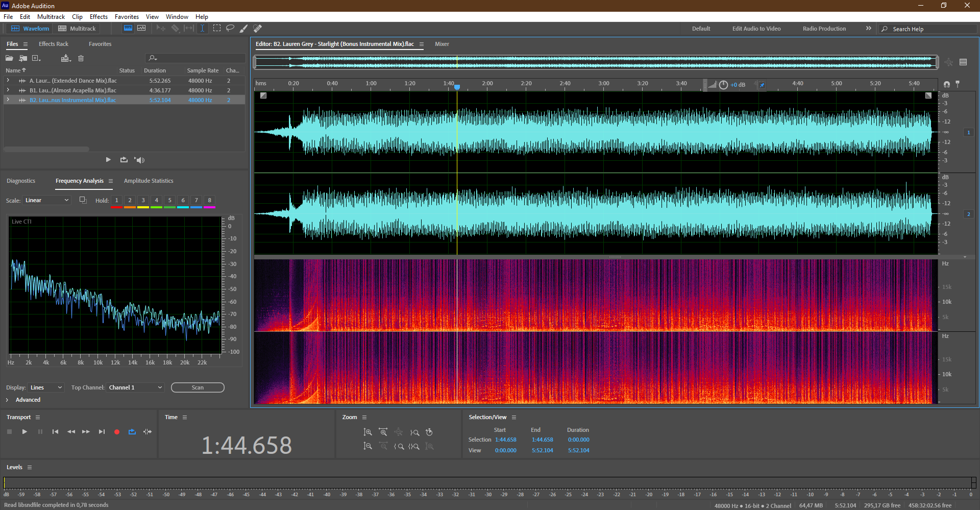The width and height of the screenshot is (980, 510).
Task: Move playhead to next marker
Action: tap(102, 432)
